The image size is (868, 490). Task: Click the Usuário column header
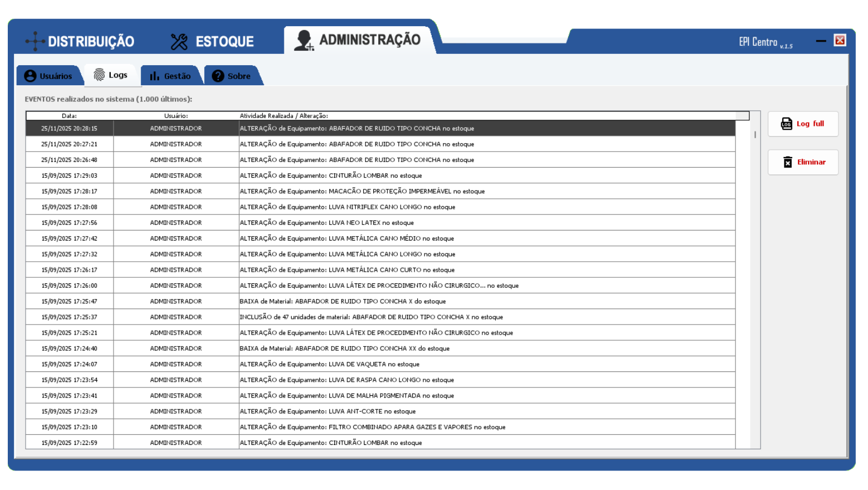pyautogui.click(x=176, y=116)
